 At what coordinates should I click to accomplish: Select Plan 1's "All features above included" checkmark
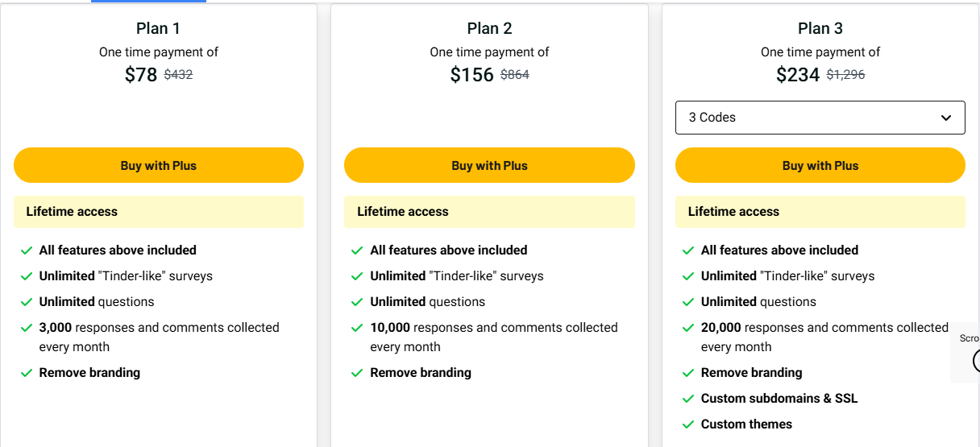27,250
